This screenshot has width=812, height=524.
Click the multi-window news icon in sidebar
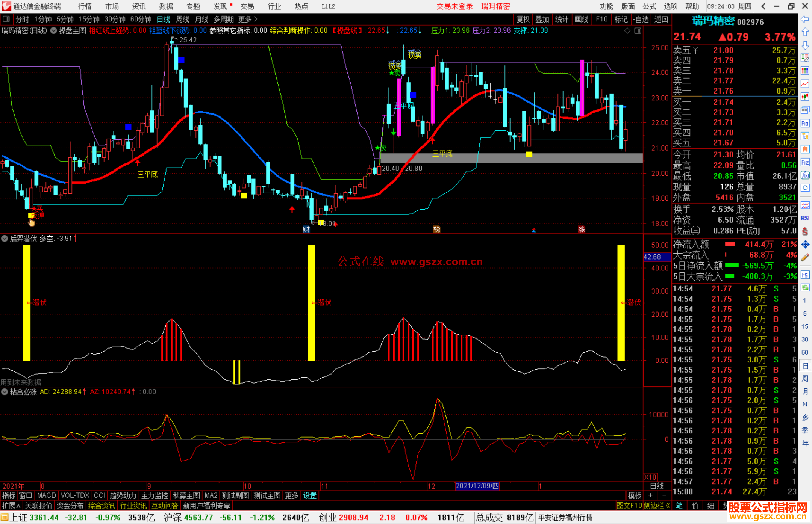point(805,110)
